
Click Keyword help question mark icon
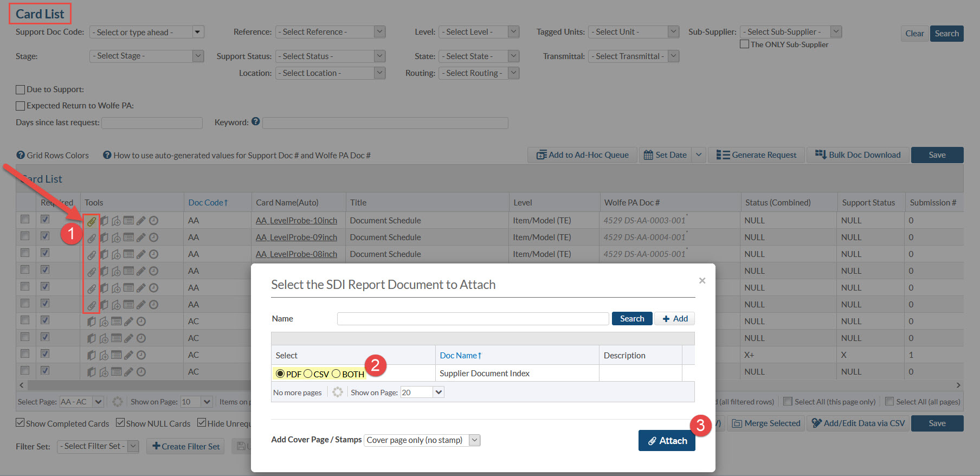tap(256, 122)
